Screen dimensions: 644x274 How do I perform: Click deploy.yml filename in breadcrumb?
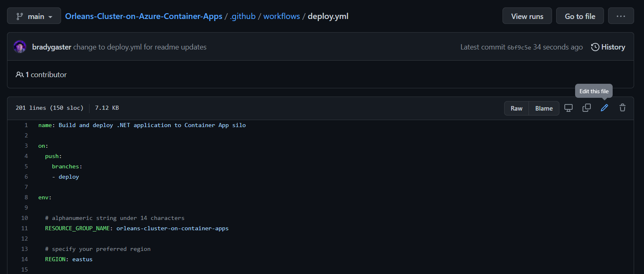tap(328, 17)
